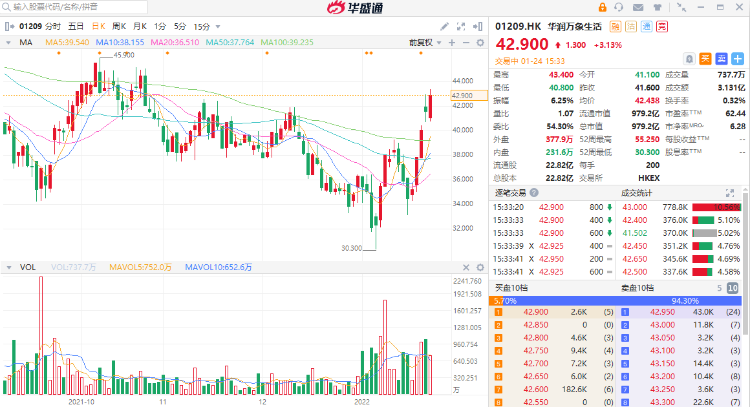
Task: Click the 逐笔交易 section header
Action: coord(510,193)
